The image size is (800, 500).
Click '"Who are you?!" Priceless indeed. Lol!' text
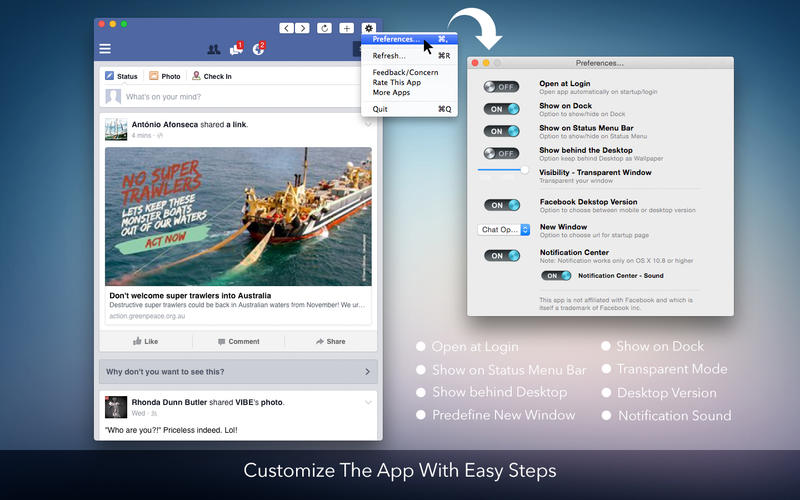coord(171,430)
